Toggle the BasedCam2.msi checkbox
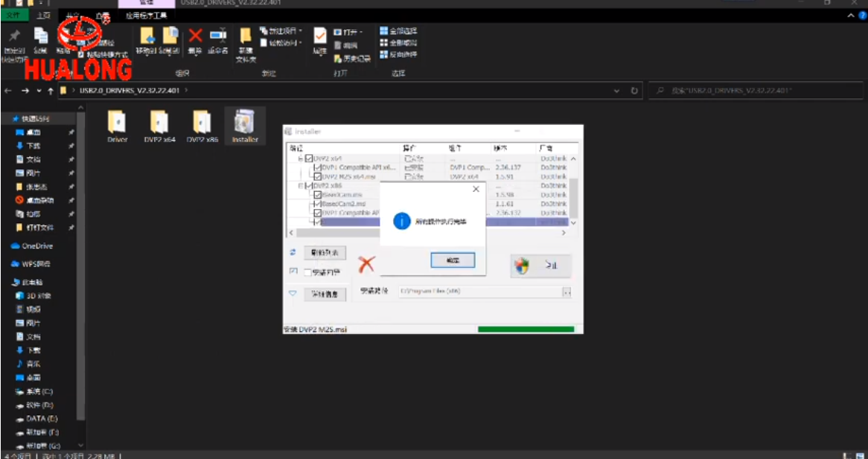The image size is (868, 459). tap(317, 204)
